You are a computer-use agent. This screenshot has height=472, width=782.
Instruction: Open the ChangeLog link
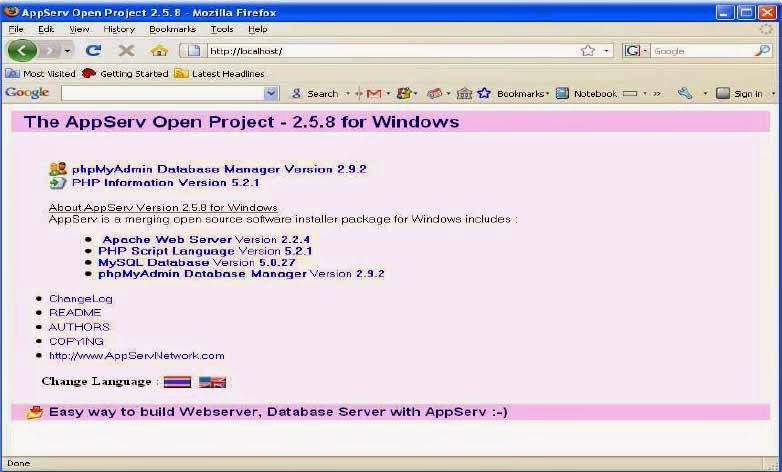pos(81,299)
